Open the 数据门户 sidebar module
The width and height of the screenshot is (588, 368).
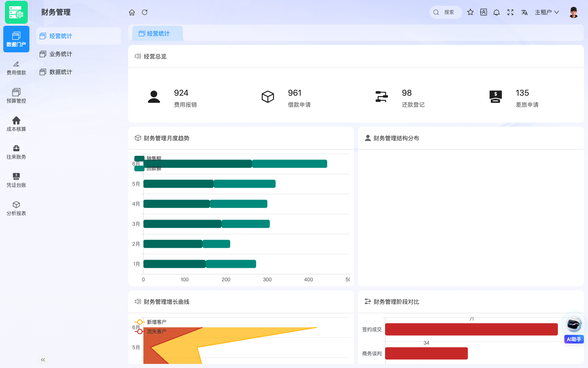point(16,39)
